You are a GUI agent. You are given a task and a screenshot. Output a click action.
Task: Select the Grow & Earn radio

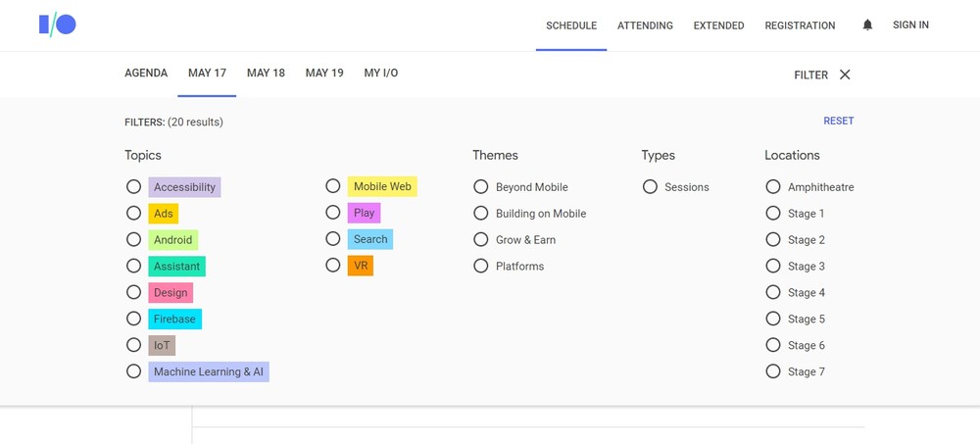pyautogui.click(x=480, y=239)
